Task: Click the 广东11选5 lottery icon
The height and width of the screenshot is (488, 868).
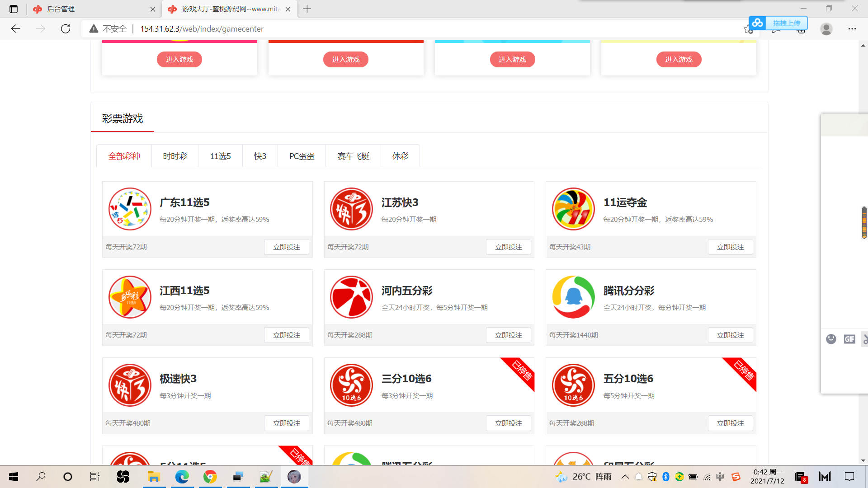Action: click(130, 209)
